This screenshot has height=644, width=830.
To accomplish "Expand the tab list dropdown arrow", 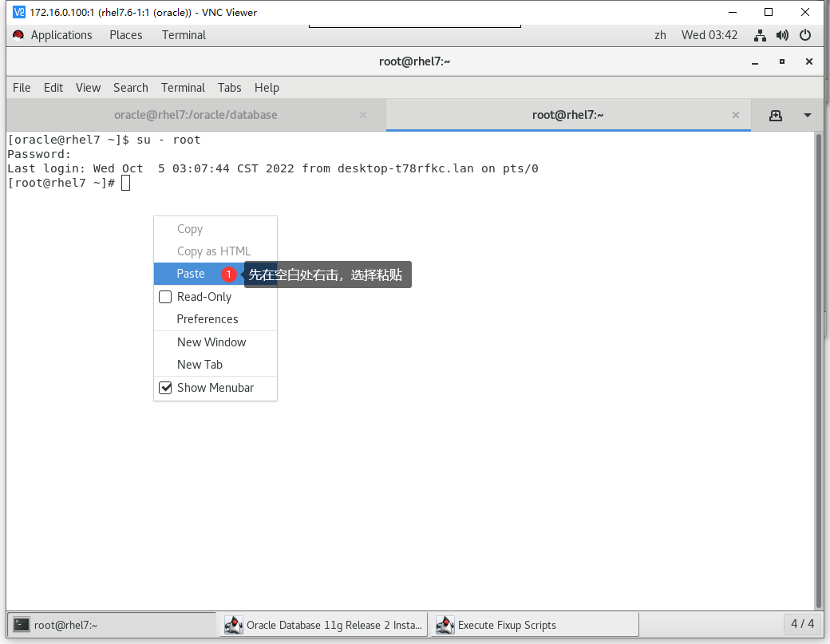I will 807,116.
